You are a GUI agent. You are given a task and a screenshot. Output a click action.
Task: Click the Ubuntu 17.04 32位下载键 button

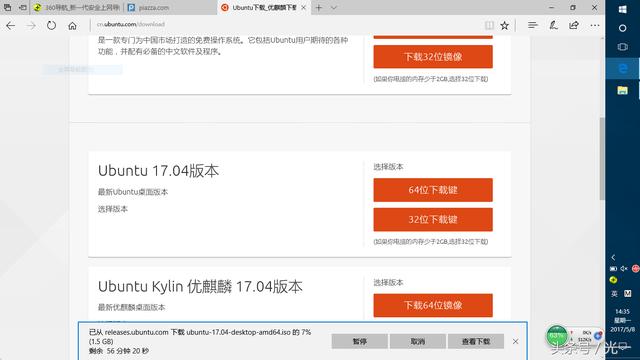pos(433,220)
